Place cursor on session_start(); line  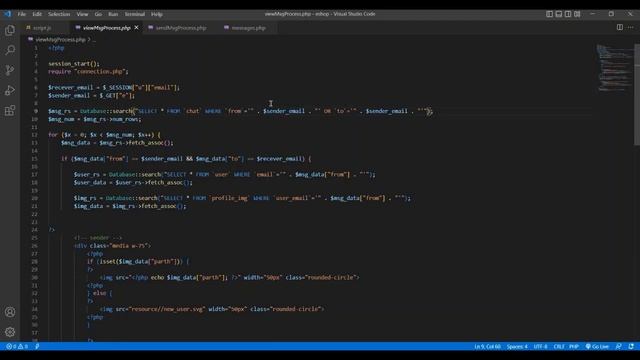[x=74, y=64]
